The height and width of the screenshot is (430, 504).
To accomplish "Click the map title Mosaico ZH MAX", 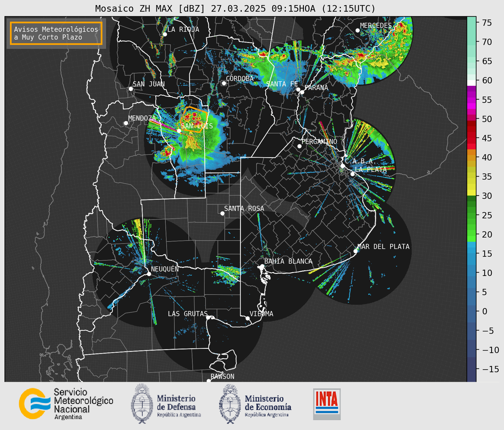I will [x=235, y=9].
